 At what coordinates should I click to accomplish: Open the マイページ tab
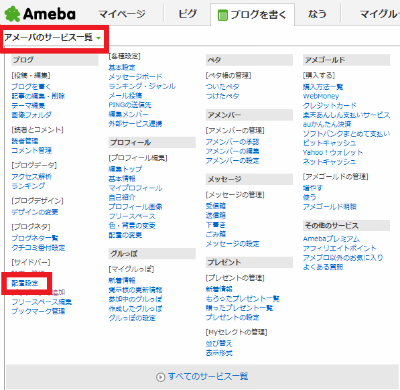(x=122, y=14)
